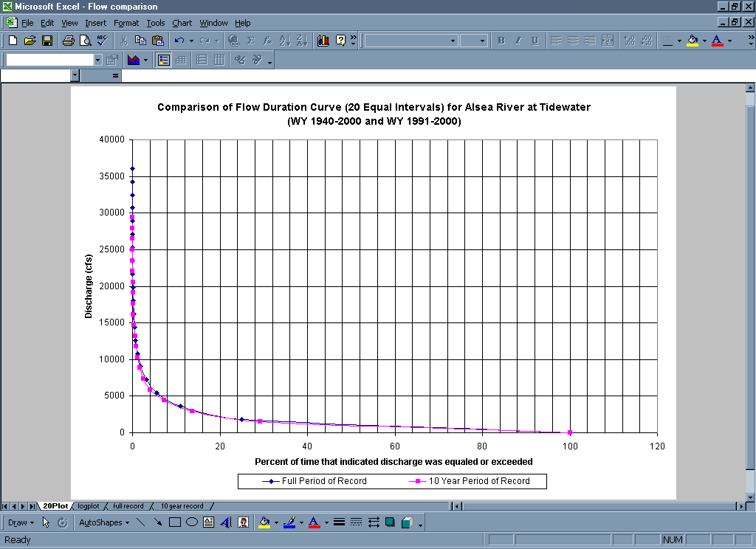Toggle the By Row series button
The image size is (756, 549).
tap(202, 60)
